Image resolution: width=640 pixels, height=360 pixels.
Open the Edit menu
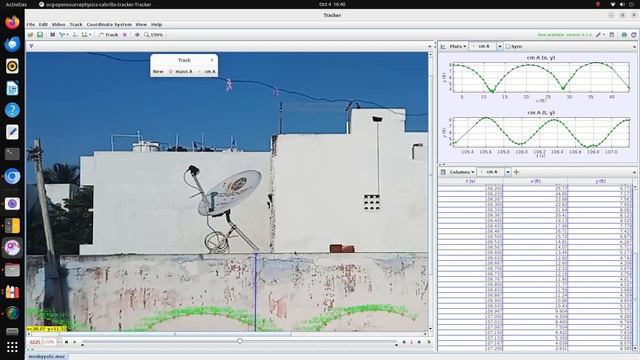(x=43, y=24)
